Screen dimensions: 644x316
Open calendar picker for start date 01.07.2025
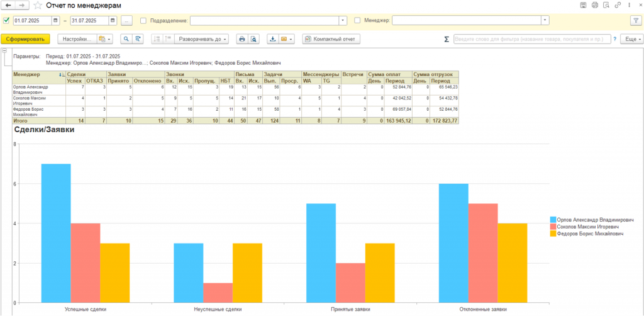click(x=56, y=20)
